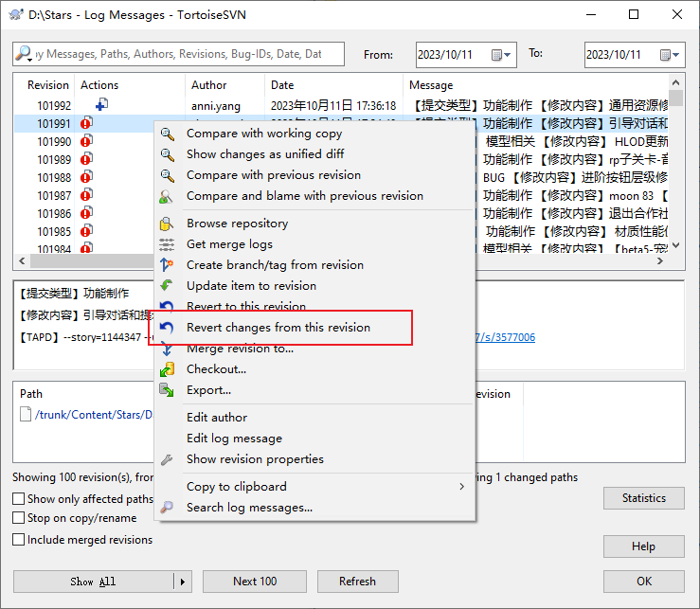Expand the Show All button dropdown arrow

click(183, 582)
